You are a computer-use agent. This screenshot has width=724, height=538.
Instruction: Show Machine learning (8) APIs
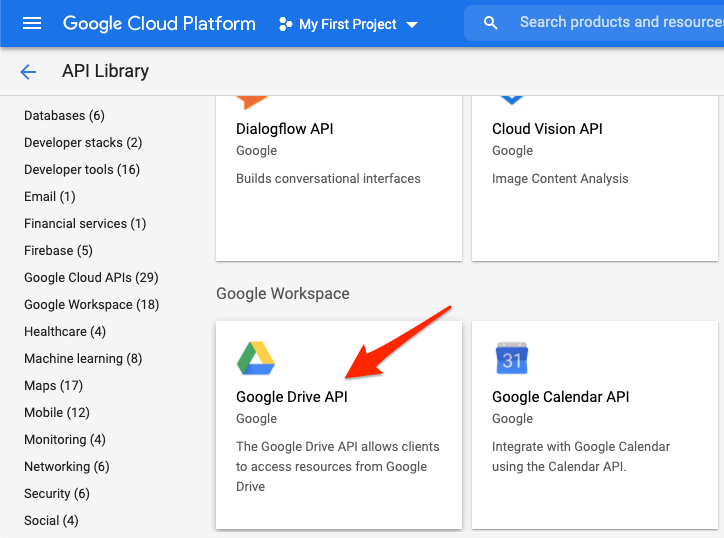click(x=83, y=359)
